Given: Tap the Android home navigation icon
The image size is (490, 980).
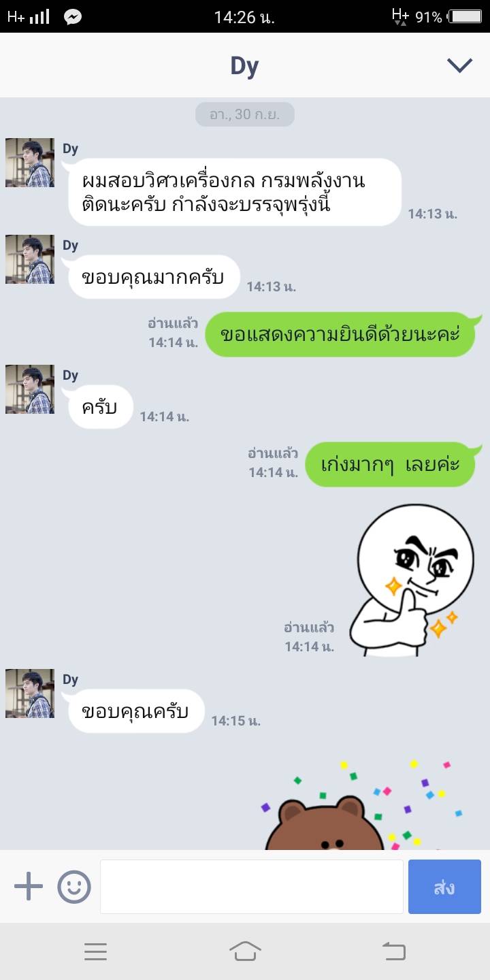Looking at the screenshot, I should pyautogui.click(x=245, y=951).
